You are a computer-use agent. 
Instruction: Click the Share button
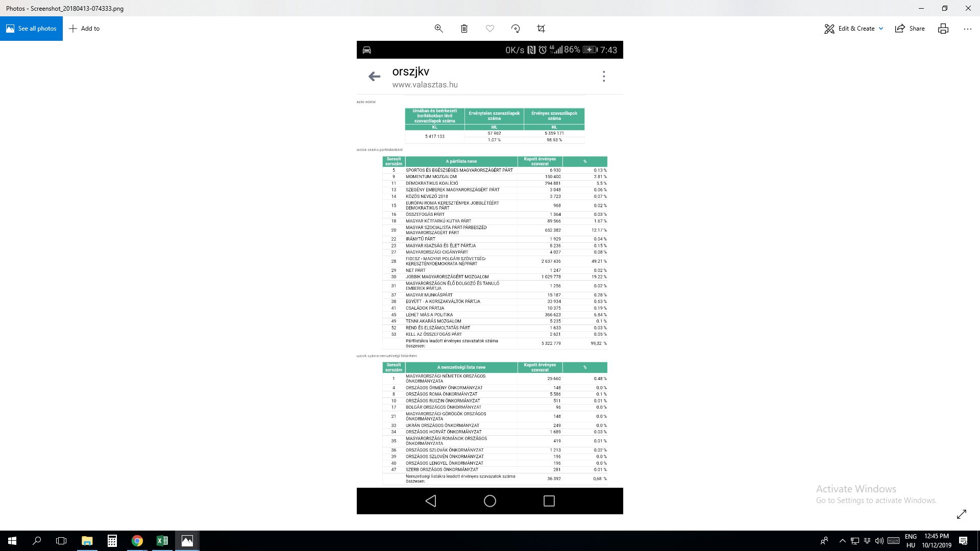tap(910, 29)
